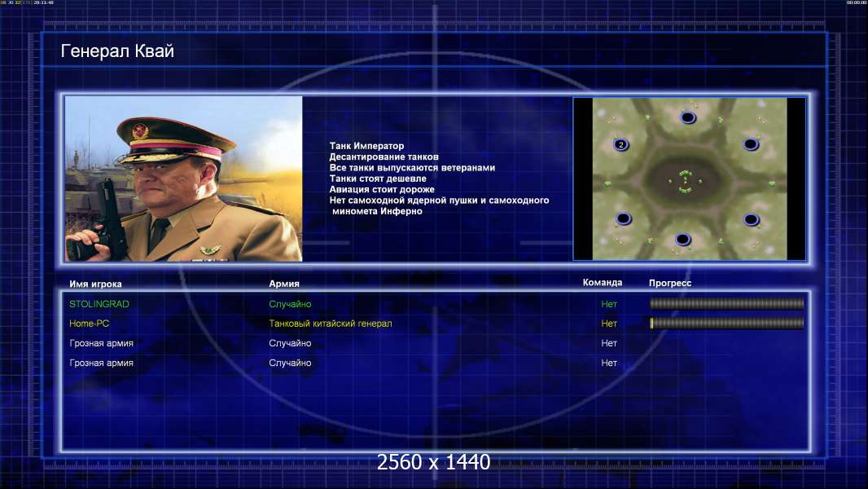Click STOLINGRAD's team value 'Нет'
The width and height of the screenshot is (868, 489).
coord(609,304)
